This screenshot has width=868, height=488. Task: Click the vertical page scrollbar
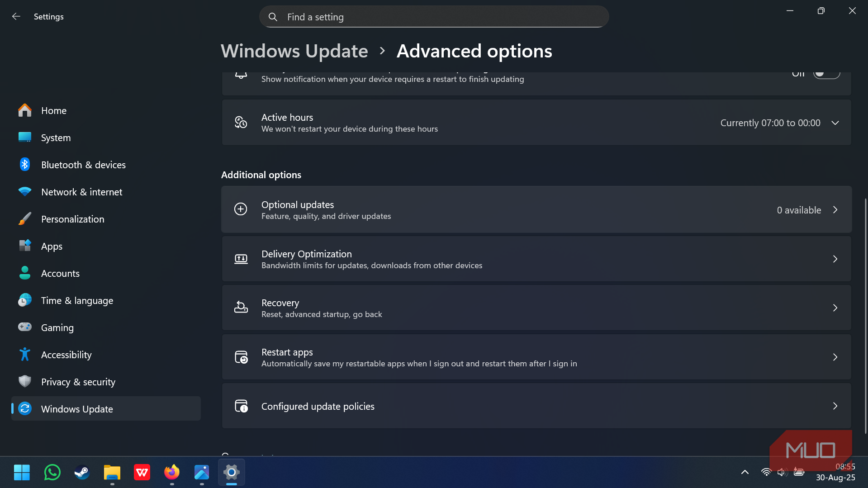865,316
